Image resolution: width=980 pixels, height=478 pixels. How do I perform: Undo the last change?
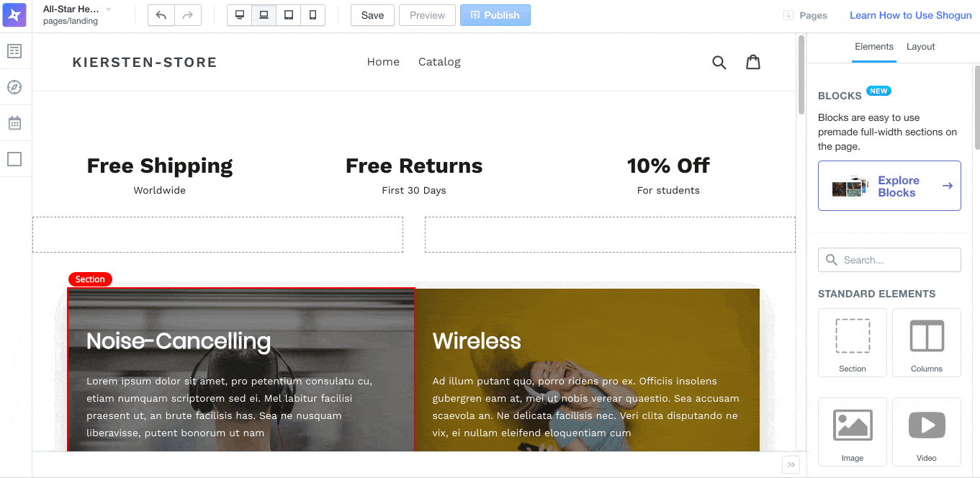coord(161,15)
